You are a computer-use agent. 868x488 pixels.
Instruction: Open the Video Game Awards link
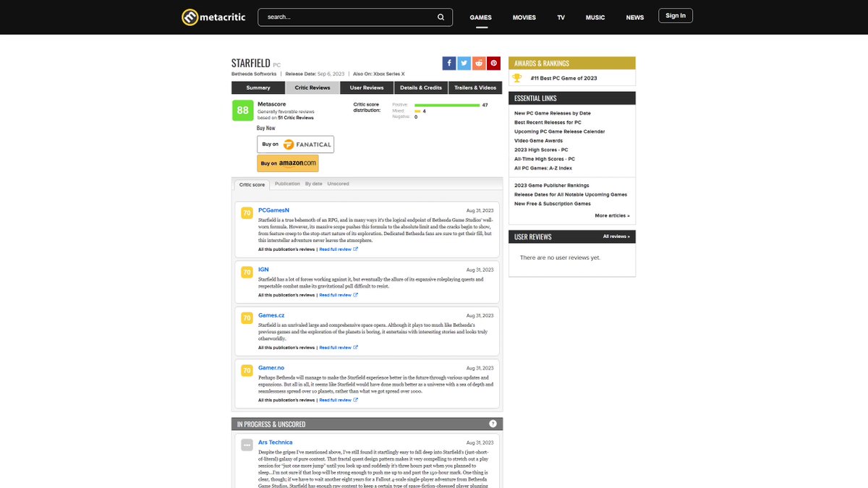point(539,140)
